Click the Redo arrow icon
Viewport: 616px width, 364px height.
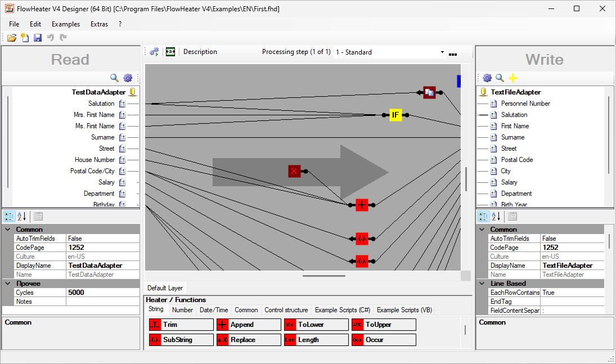coord(63,37)
